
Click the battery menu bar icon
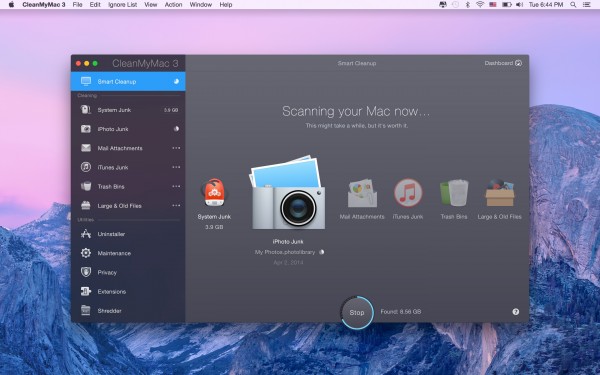[x=506, y=5]
